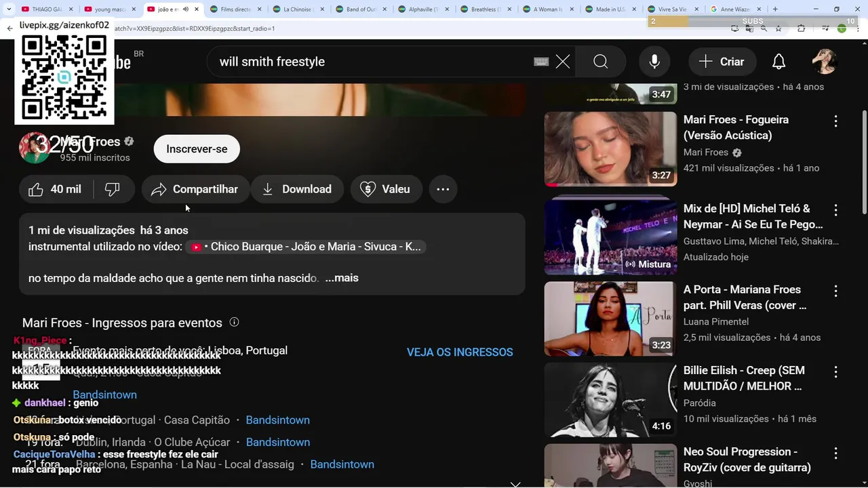Start voice search with the microphone icon
The image size is (868, 488).
point(654,62)
